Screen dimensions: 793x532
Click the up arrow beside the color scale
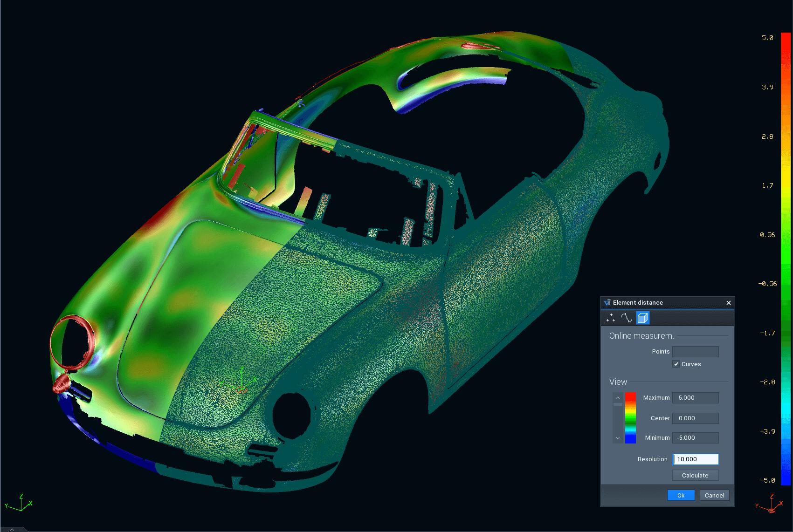[618, 397]
